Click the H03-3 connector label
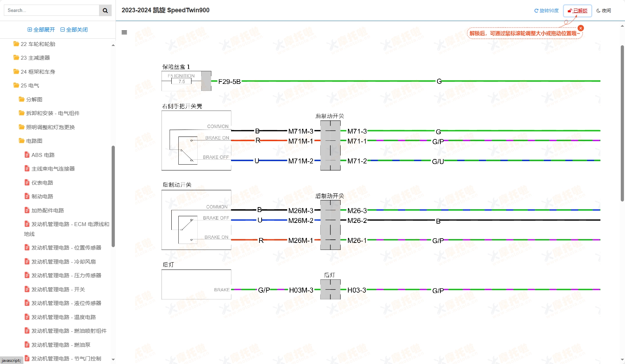This screenshot has width=625, height=364. (357, 290)
